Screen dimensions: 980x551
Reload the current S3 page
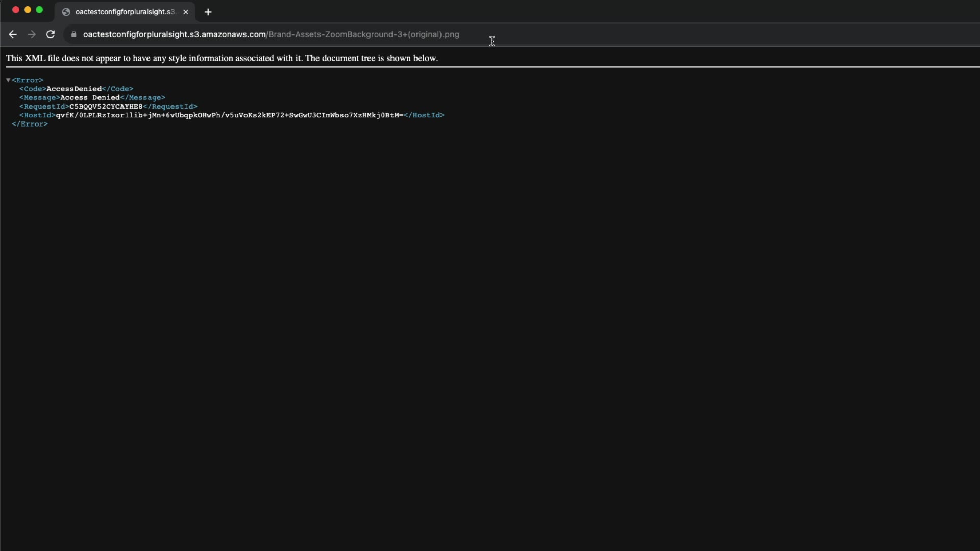(51, 34)
